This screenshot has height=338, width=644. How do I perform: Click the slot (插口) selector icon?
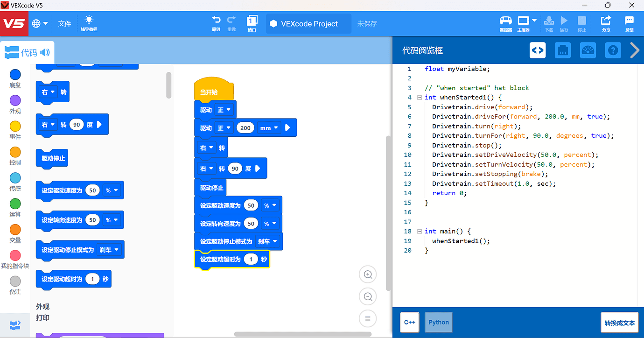pyautogui.click(x=252, y=21)
